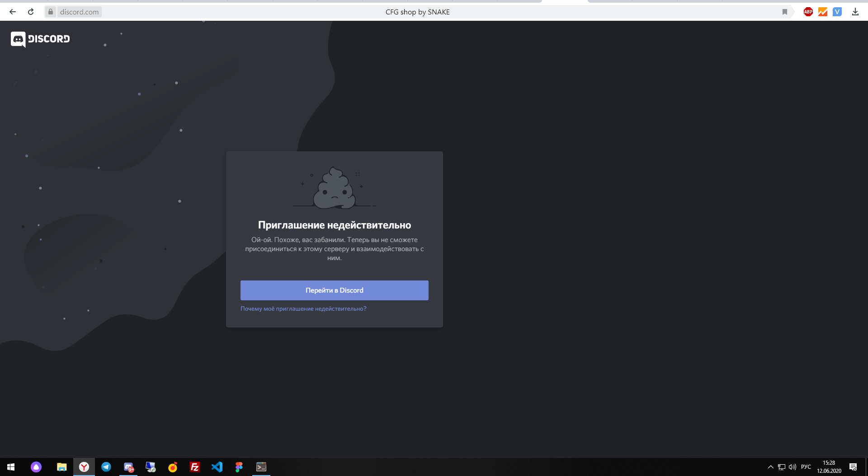The height and width of the screenshot is (476, 868).
Task: Launch the purple Alice assistant icon
Action: pos(36,467)
